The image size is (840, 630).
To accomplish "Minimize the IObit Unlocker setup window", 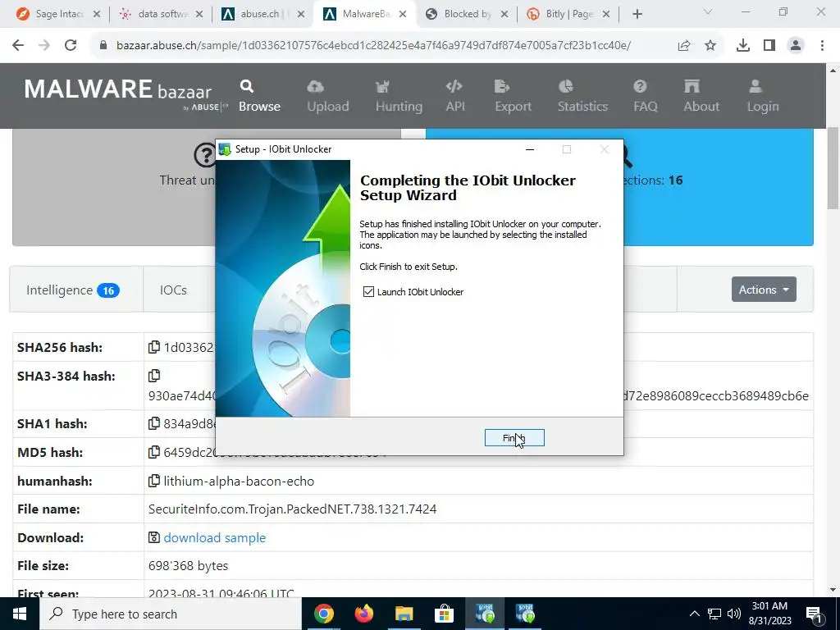I will (x=530, y=149).
